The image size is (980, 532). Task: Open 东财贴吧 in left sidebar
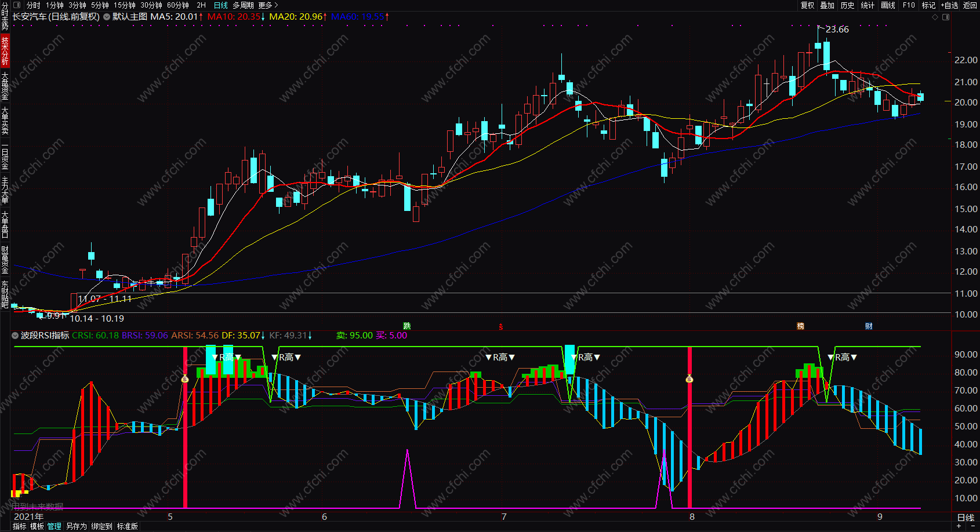(5, 294)
